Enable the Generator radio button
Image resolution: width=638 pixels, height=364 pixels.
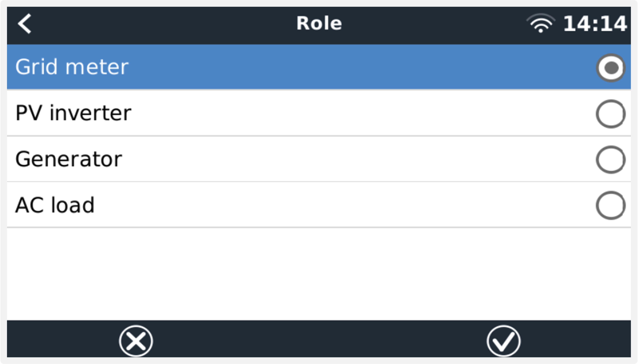click(x=611, y=160)
